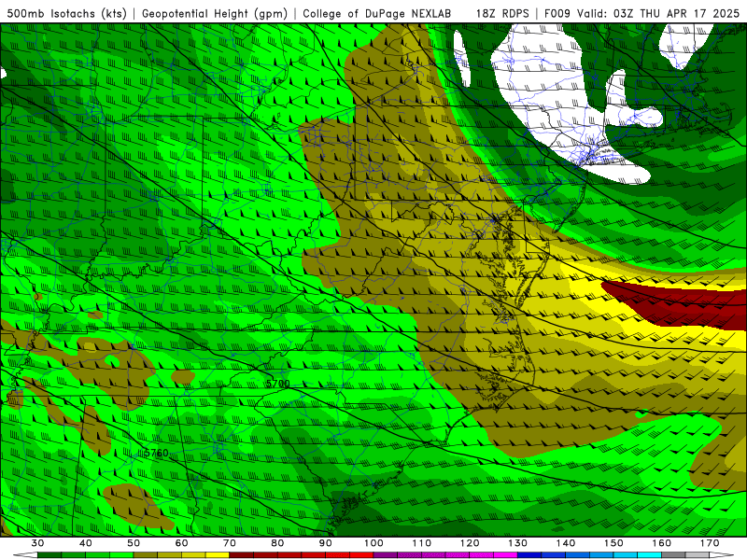This screenshot has height=560, width=747.
Task: Click the 100 value on the color scale
Action: (x=374, y=543)
